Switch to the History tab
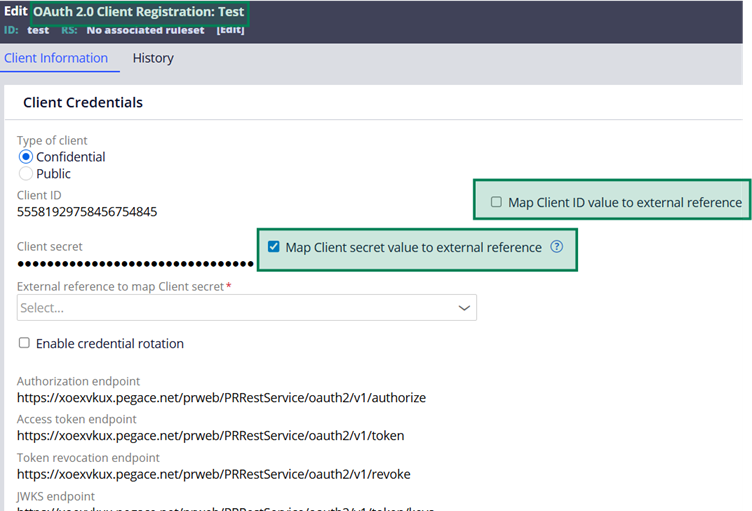Screen dimensions: 752x511 tap(153, 58)
